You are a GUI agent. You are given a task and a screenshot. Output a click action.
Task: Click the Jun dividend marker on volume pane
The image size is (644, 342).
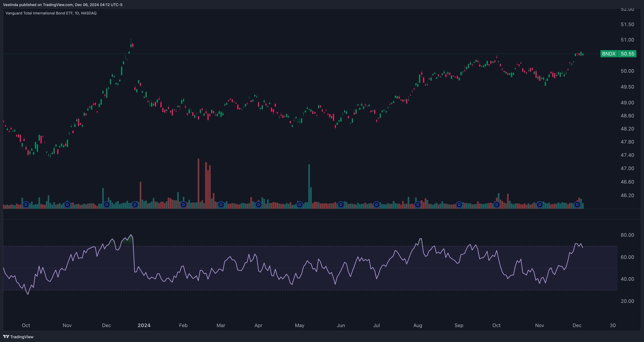click(341, 205)
